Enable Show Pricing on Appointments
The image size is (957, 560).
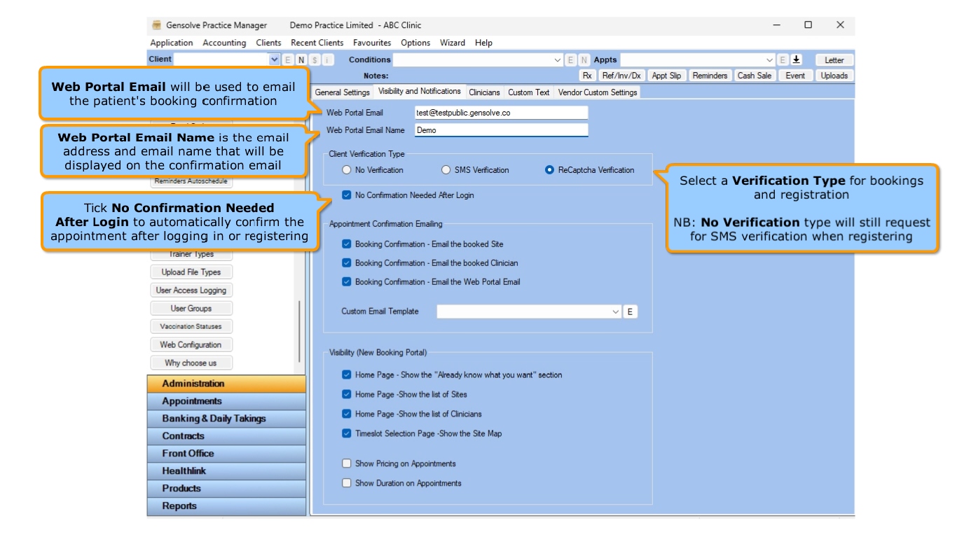pos(346,463)
